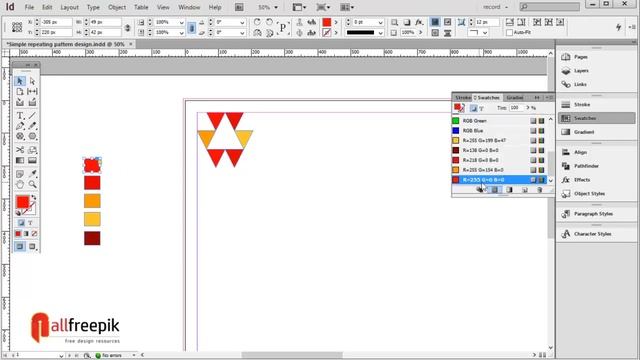Open the Layers panel
The height and width of the screenshot is (360, 640).
click(x=581, y=71)
